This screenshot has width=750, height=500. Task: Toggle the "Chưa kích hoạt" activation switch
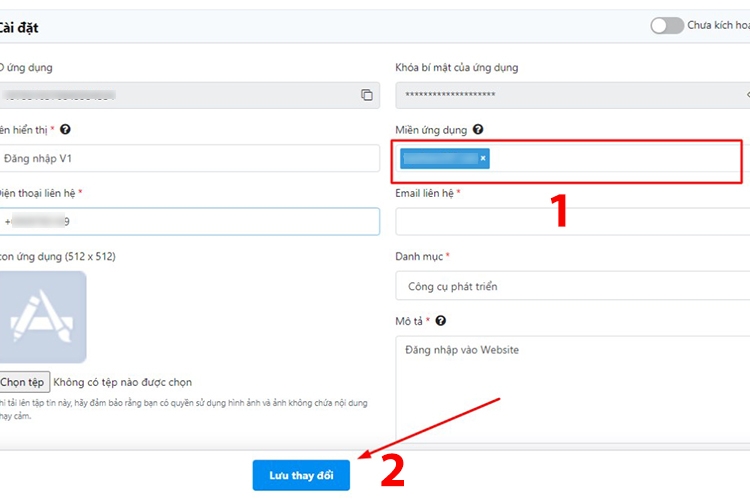(x=666, y=25)
